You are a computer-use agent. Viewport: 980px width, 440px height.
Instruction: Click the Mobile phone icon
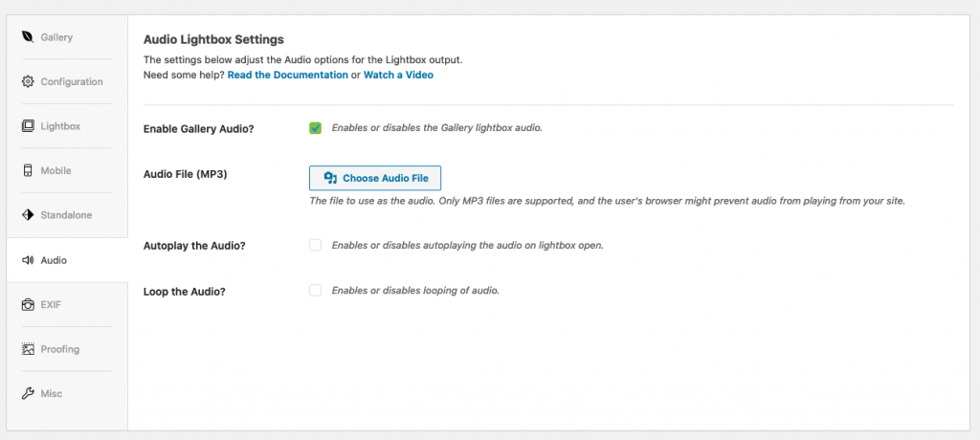tap(28, 170)
